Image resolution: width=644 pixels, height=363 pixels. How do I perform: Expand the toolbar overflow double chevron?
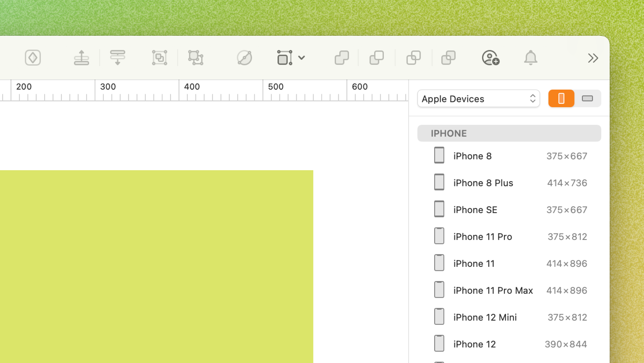click(593, 58)
